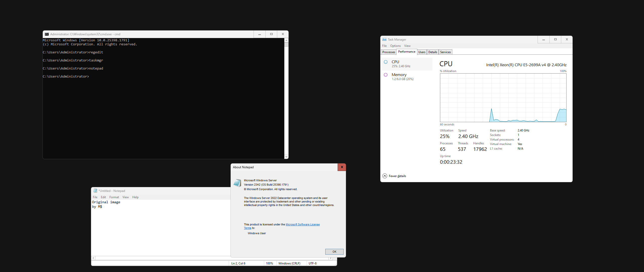Click 'UTF-8' encoding in Notepad status bar
This screenshot has height=272, width=644.
(x=313, y=263)
